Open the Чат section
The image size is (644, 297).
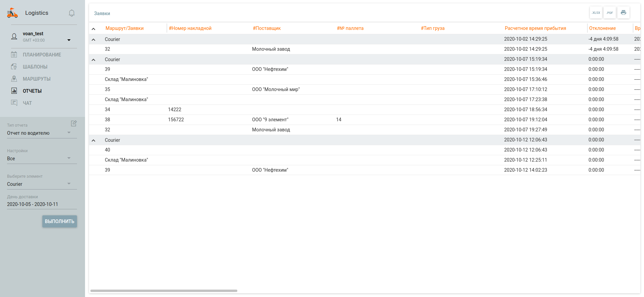[27, 103]
